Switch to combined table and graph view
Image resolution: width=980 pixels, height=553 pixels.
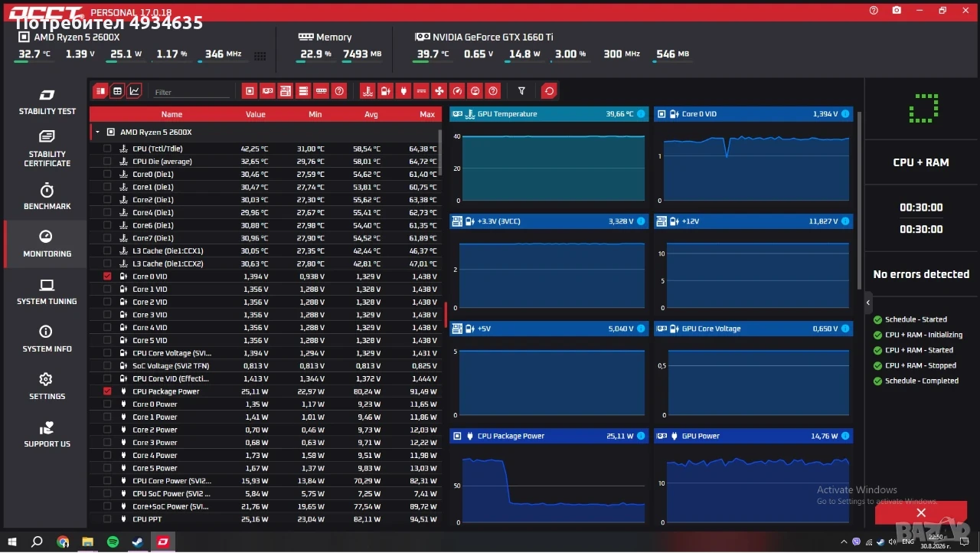[100, 90]
